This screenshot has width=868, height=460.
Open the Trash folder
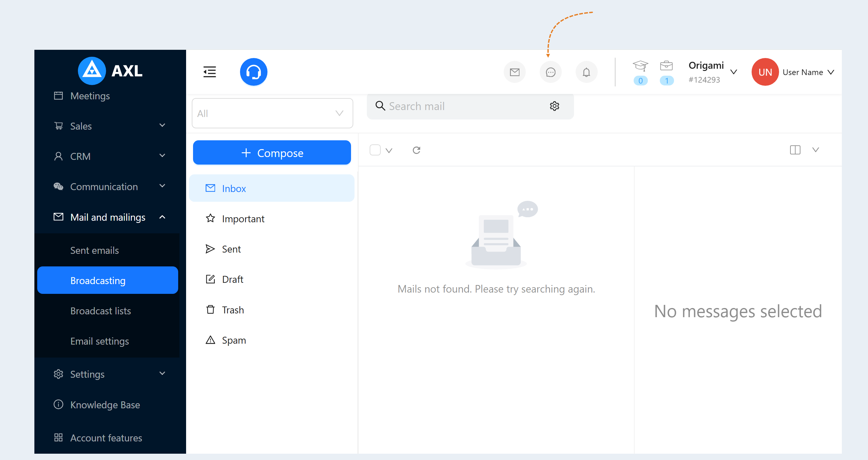[272, 310]
